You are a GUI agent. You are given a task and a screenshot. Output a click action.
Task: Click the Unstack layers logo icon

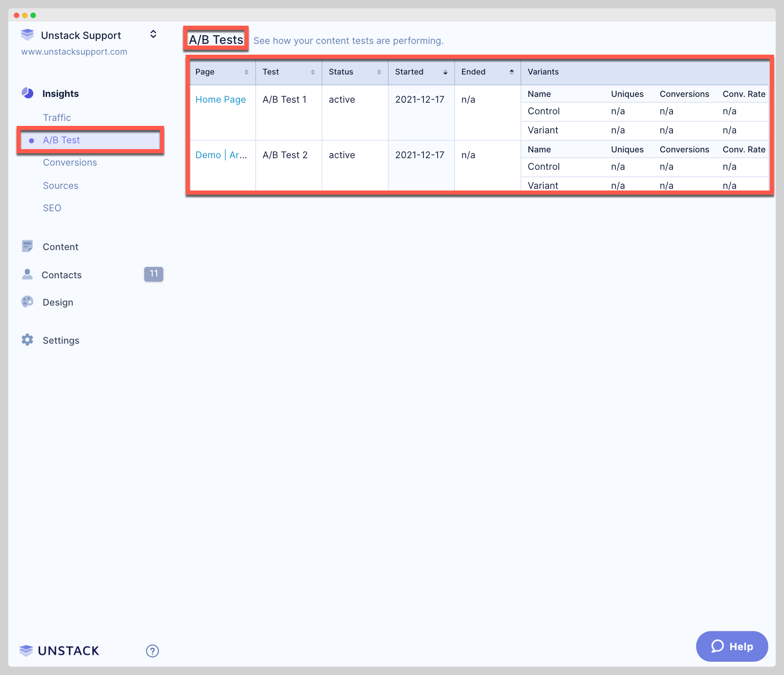(27, 35)
